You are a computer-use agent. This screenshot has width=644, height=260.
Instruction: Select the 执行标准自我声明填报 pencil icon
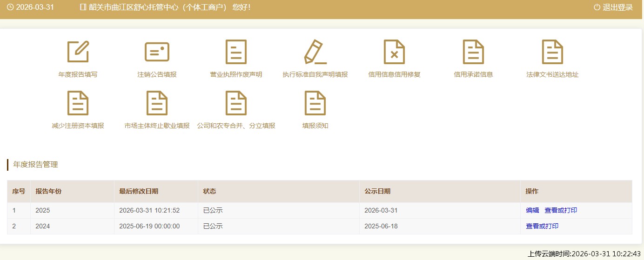(315, 52)
